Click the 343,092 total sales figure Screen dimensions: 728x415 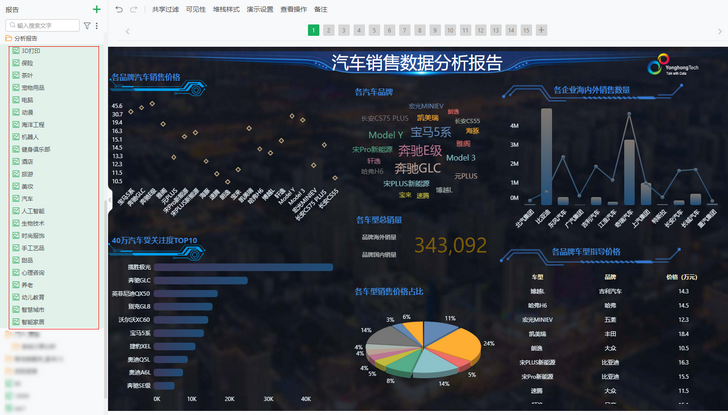click(x=450, y=245)
